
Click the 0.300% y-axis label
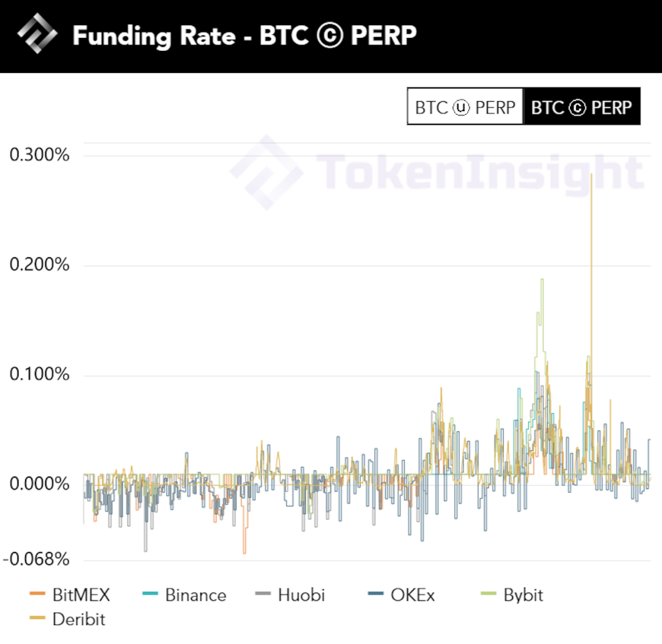39,155
